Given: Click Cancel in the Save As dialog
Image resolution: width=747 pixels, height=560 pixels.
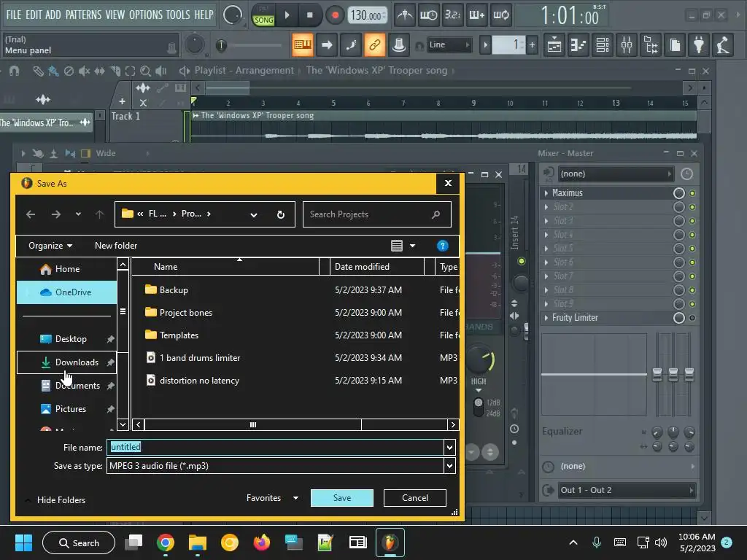Looking at the screenshot, I should point(415,497).
